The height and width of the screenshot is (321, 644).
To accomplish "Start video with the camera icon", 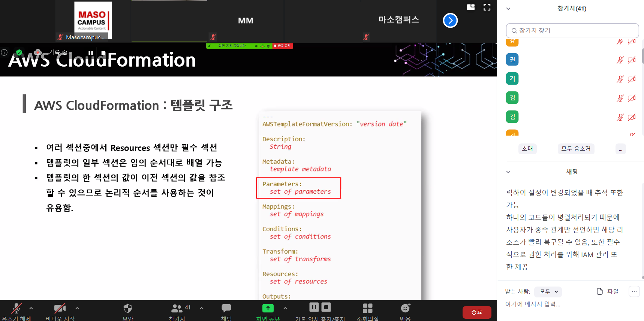I will point(60,309).
